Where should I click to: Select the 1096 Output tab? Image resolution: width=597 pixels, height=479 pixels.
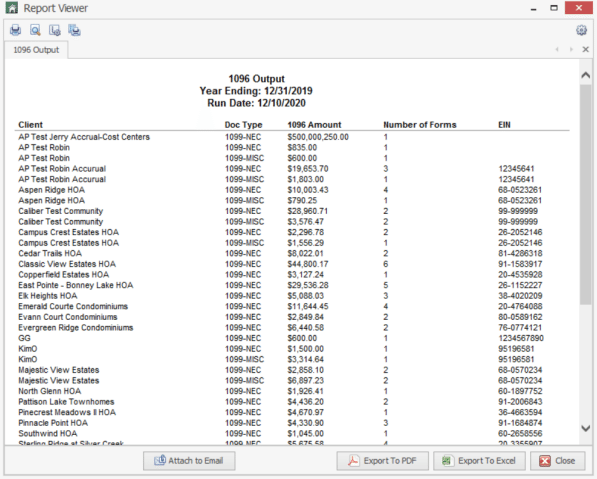[36, 50]
